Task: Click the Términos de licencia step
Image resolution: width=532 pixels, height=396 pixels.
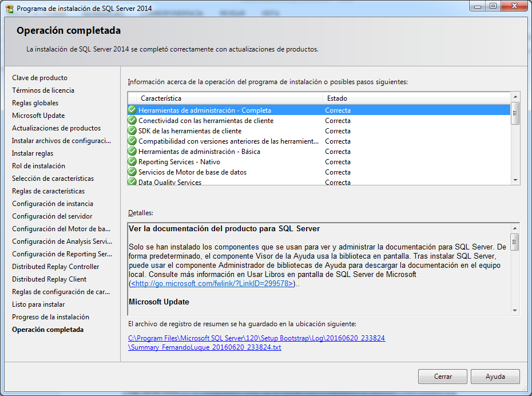Action: click(x=43, y=90)
